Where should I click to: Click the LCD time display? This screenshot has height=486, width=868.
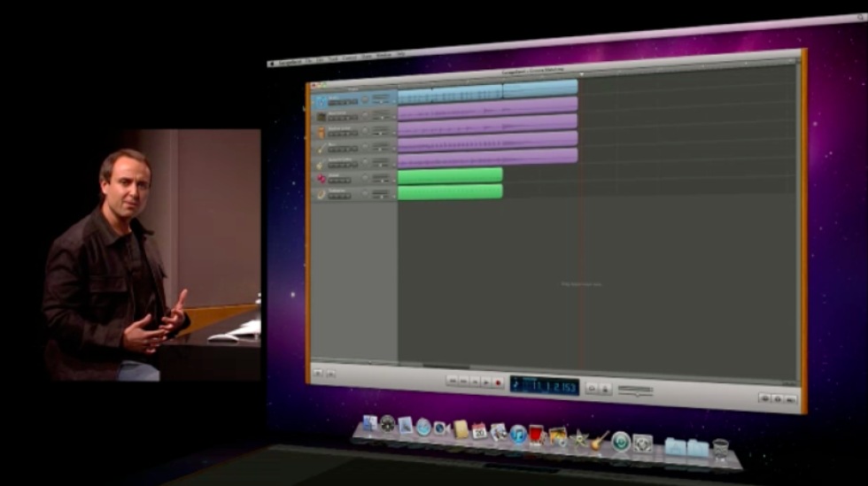[x=551, y=385]
